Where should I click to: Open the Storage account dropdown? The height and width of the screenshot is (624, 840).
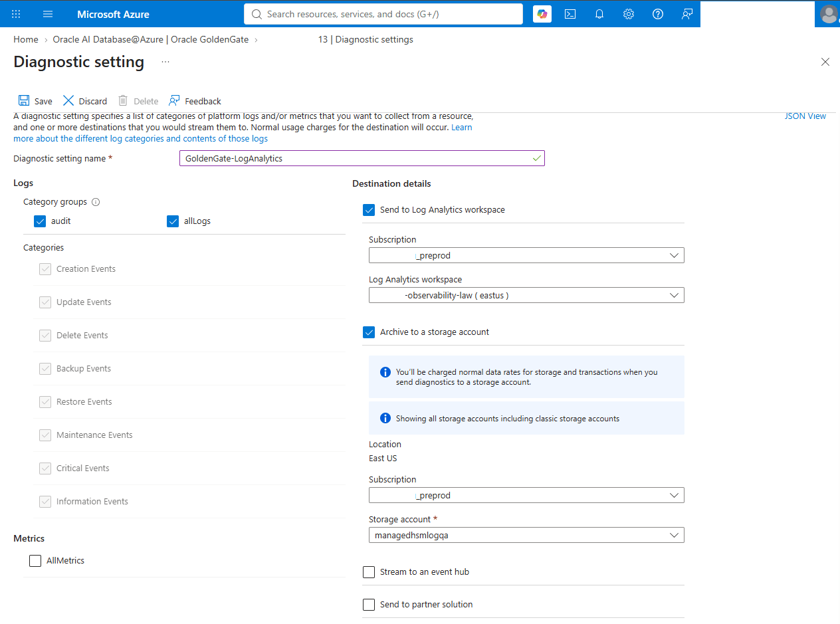pos(526,535)
